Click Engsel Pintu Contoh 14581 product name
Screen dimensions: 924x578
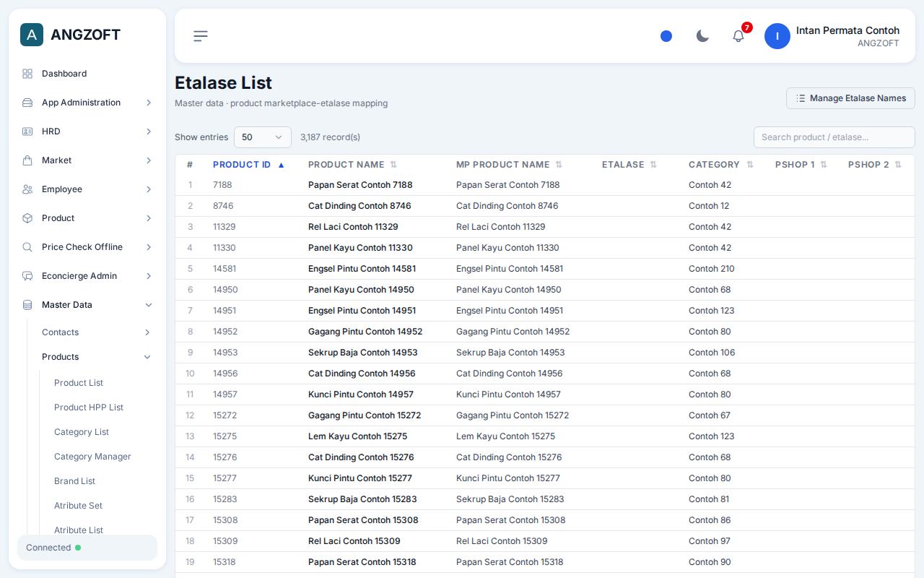pyautogui.click(x=362, y=269)
